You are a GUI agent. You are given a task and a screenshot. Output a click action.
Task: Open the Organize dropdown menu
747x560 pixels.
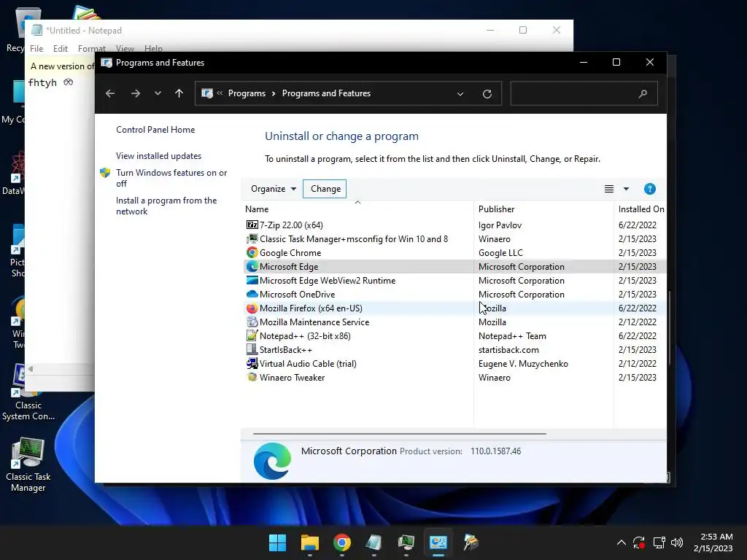click(274, 189)
